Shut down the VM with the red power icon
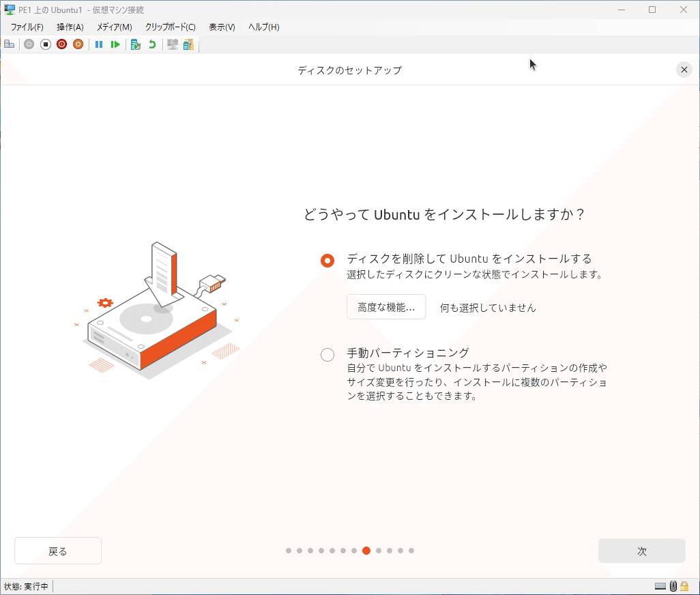The width and height of the screenshot is (700, 595). (61, 44)
